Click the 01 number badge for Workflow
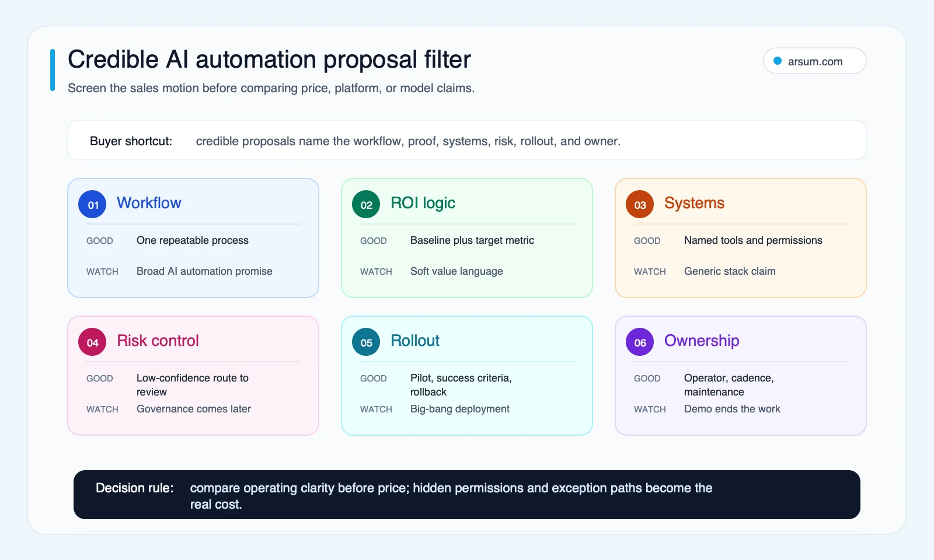Image resolution: width=934 pixels, height=560 pixels. click(93, 205)
